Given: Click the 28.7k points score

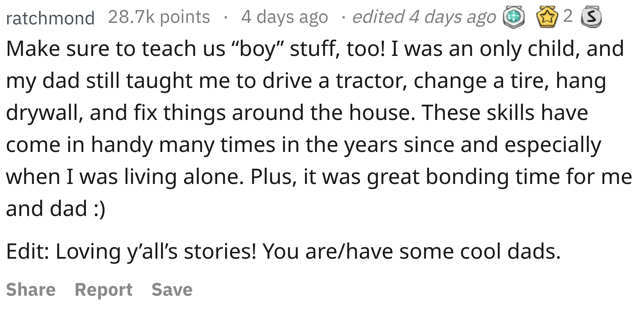Looking at the screenshot, I should click(x=159, y=17).
